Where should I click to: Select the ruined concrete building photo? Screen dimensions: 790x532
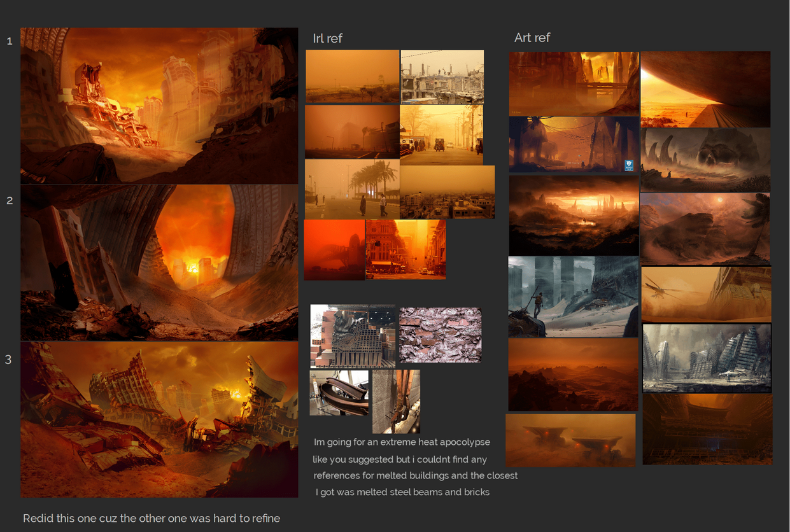pos(442,77)
